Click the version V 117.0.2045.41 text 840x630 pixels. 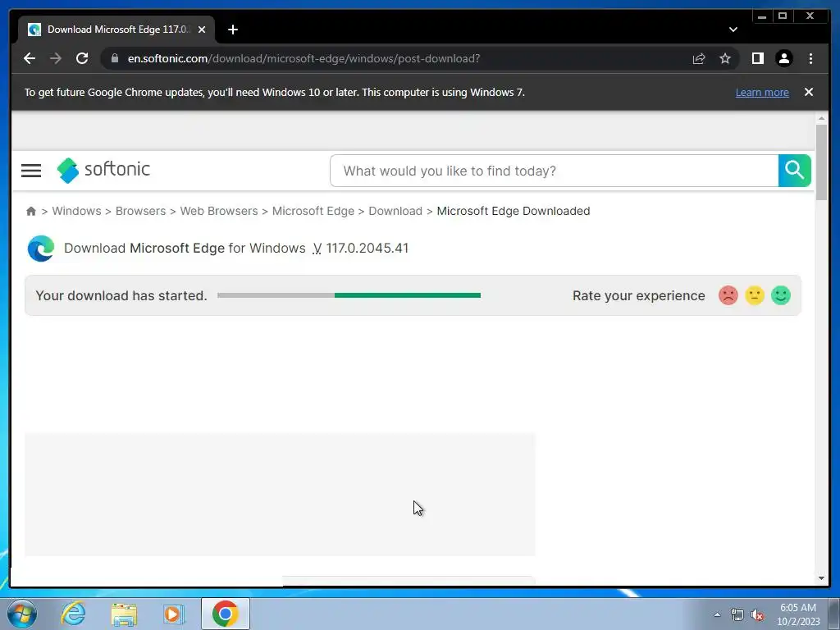coord(361,248)
